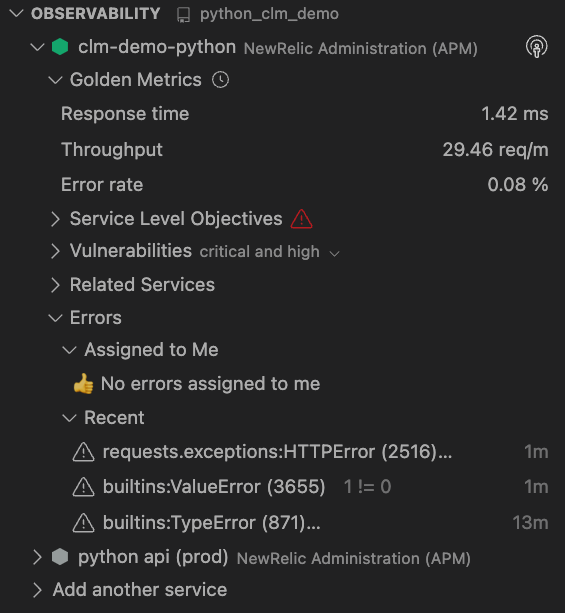
Task: Select the Assigned to Me heading
Action: (x=151, y=350)
